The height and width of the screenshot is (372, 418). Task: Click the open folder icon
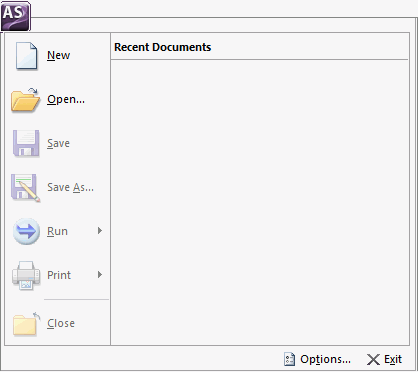pos(26,100)
